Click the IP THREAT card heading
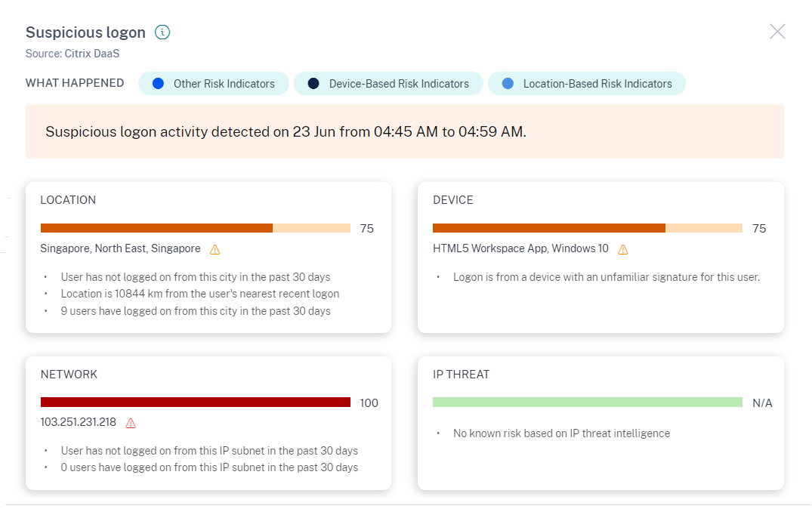This screenshot has width=812, height=518. click(461, 375)
